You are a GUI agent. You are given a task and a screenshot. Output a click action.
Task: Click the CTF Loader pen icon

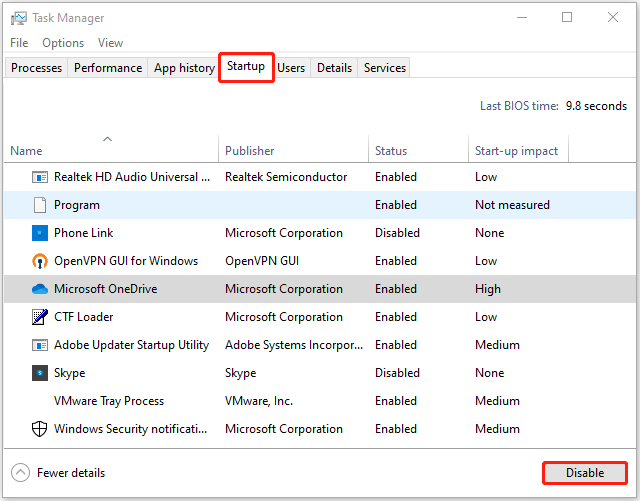coord(40,317)
